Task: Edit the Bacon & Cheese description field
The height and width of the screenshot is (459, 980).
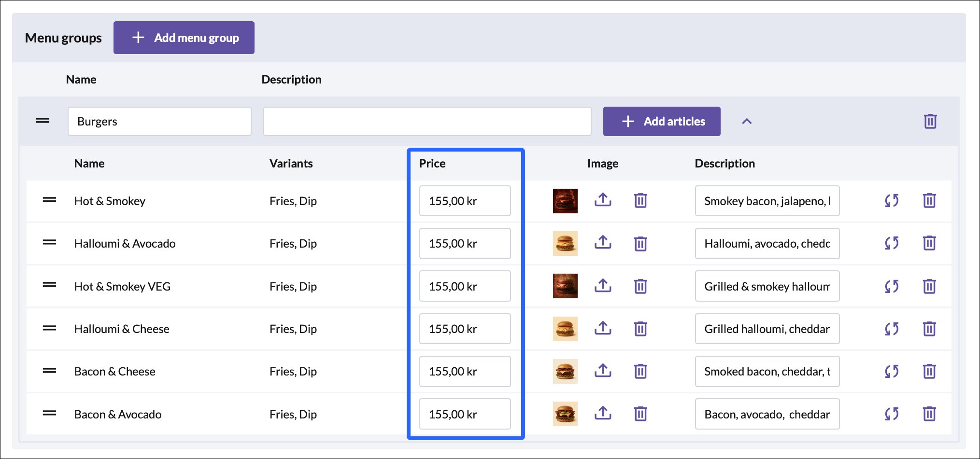Action: click(767, 371)
